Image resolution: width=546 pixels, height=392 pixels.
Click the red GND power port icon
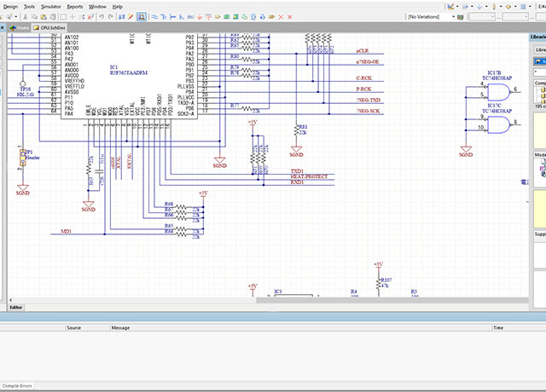[200, 17]
